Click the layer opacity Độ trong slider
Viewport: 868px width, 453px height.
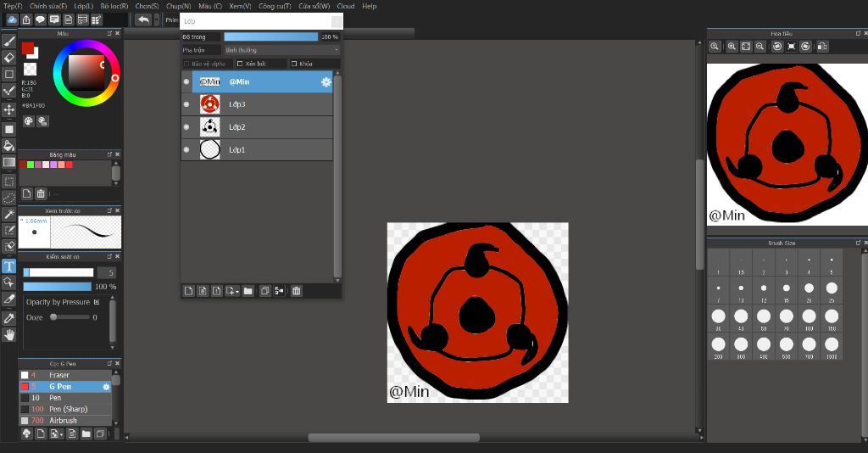tap(270, 36)
